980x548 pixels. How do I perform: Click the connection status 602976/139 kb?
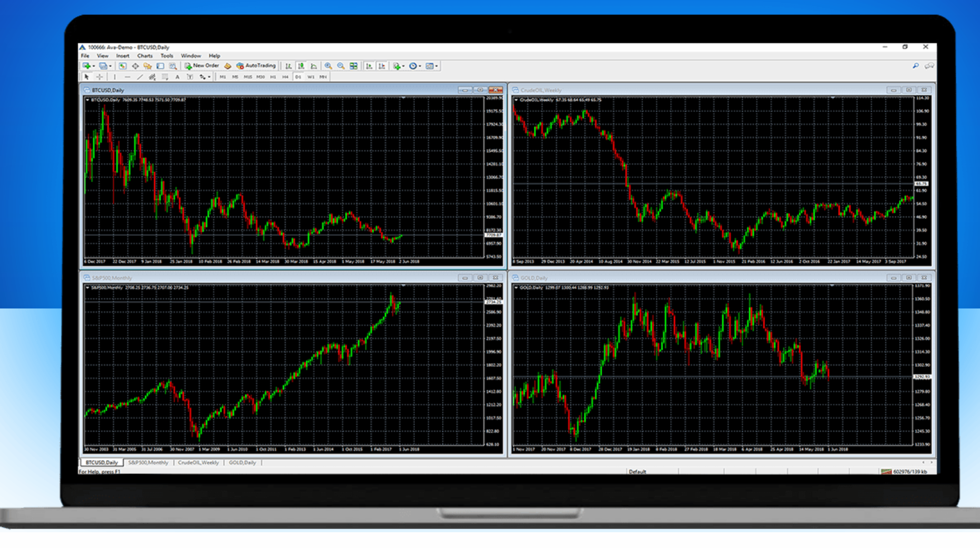click(x=905, y=472)
